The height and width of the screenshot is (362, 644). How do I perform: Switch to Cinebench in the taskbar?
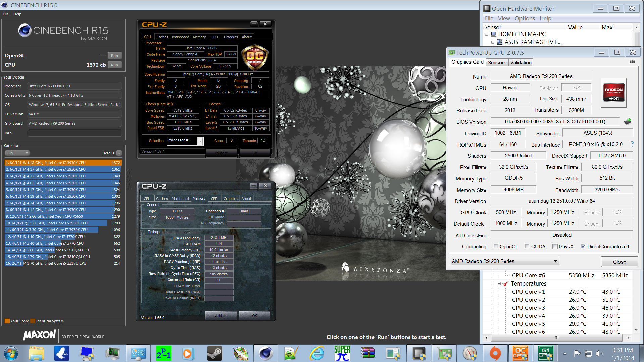tap(265, 353)
